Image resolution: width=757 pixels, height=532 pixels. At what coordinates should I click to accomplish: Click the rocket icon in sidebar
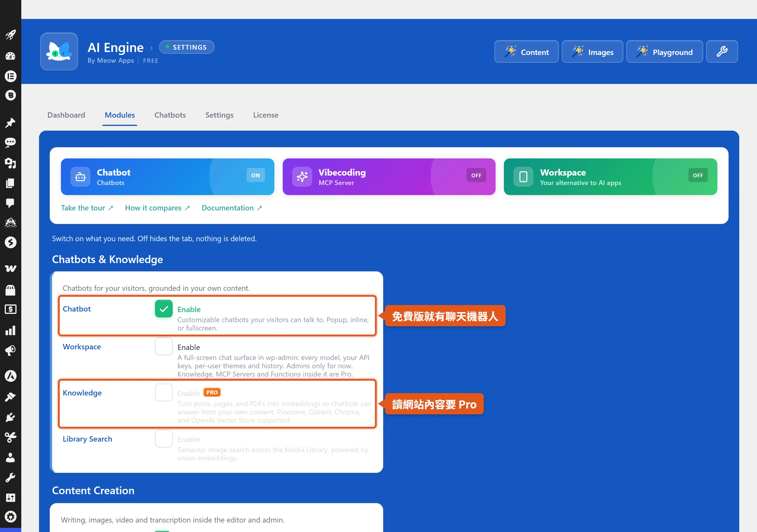click(x=11, y=35)
